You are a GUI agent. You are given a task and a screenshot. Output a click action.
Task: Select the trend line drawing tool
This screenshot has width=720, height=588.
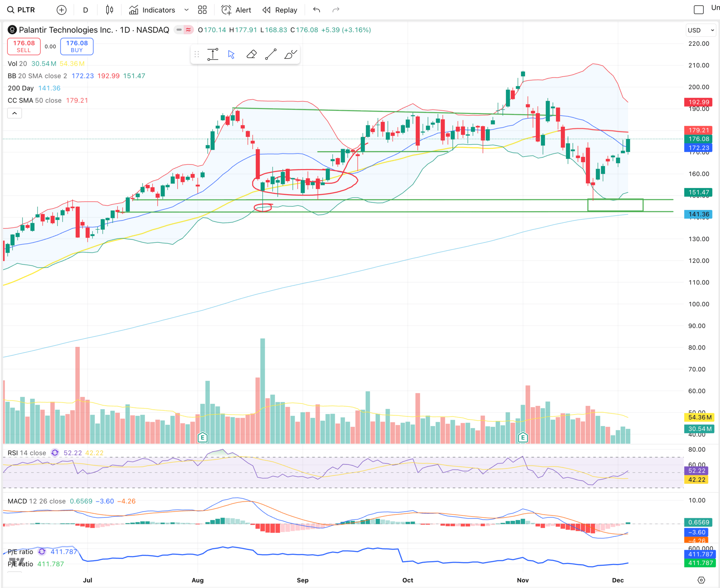271,54
